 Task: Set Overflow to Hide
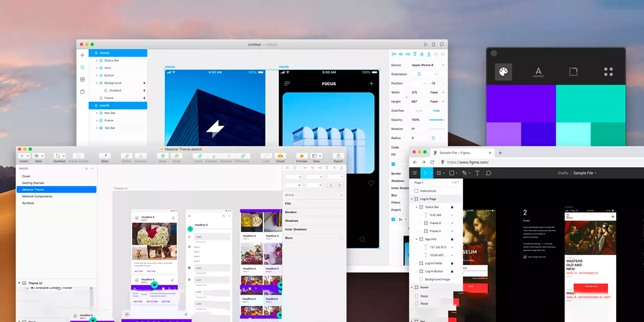(436, 110)
